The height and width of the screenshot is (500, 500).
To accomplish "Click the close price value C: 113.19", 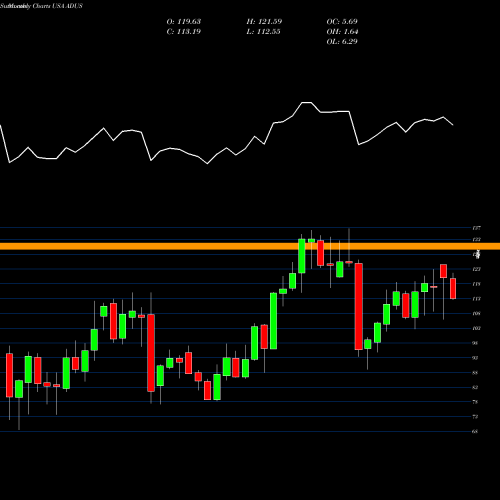I will [x=184, y=32].
